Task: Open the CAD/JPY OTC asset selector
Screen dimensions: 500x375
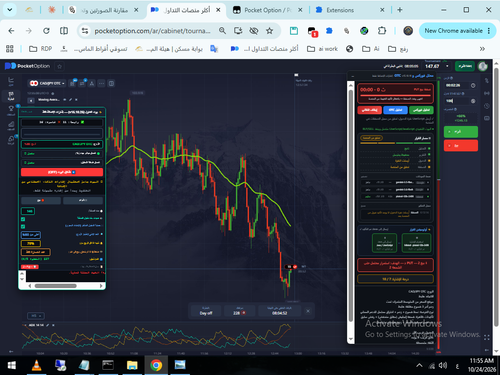Action: (x=47, y=83)
